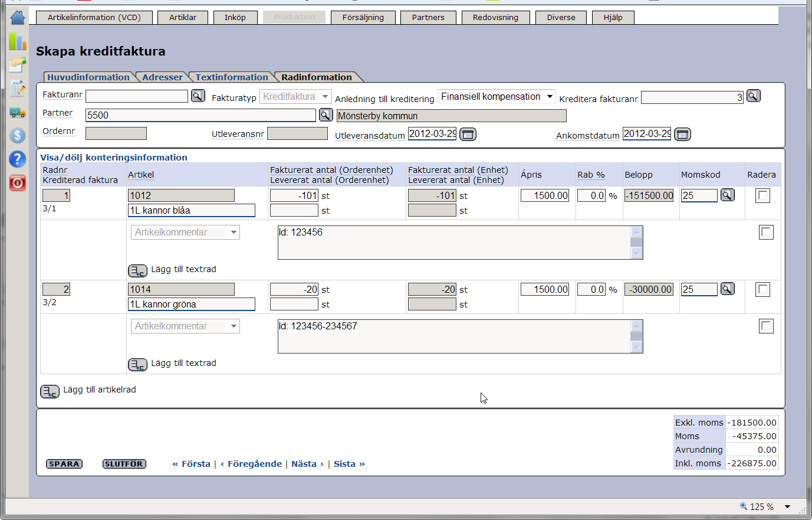
Task: Click add text row icon under article 1014
Action: (137, 364)
